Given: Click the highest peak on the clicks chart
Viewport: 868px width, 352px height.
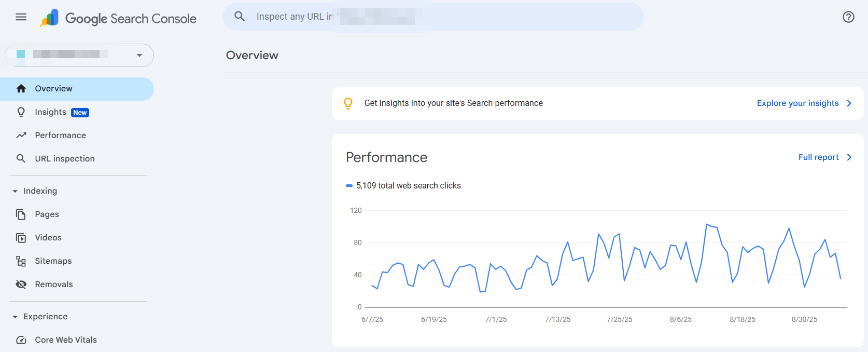Looking at the screenshot, I should (707, 224).
